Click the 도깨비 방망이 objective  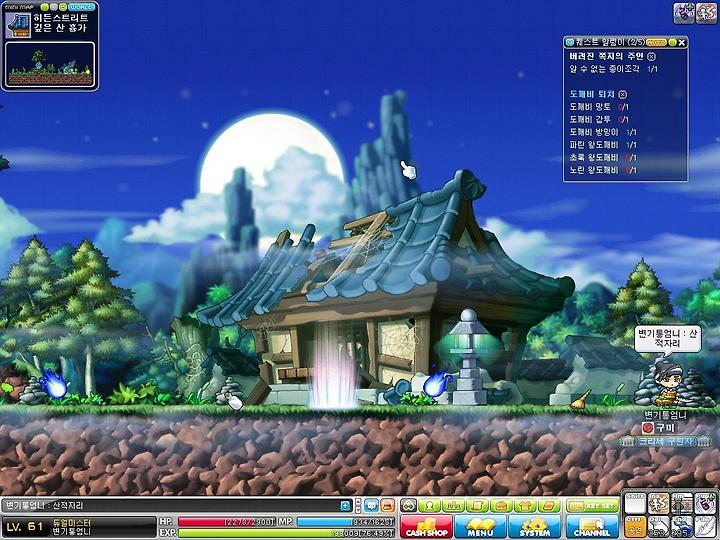(x=603, y=132)
